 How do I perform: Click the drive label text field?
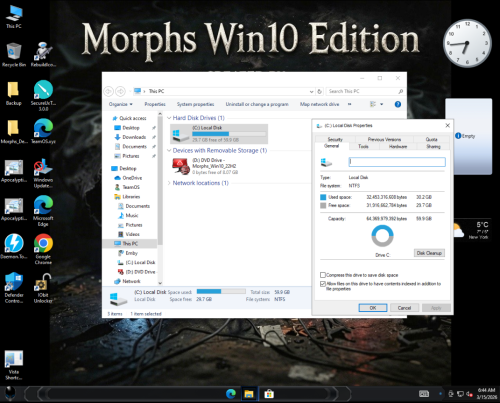tap(397, 162)
